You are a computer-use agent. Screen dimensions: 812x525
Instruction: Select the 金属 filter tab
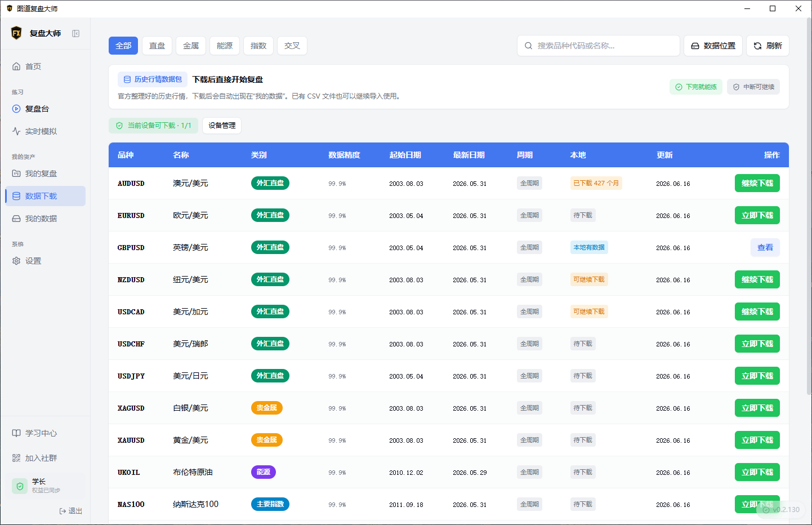point(191,46)
